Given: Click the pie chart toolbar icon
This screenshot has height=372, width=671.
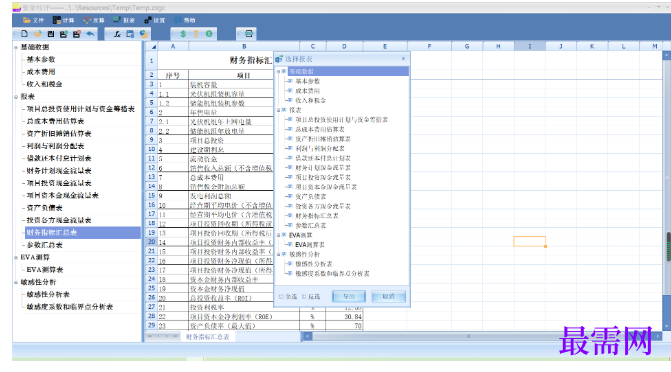Looking at the screenshot, I should [x=143, y=34].
